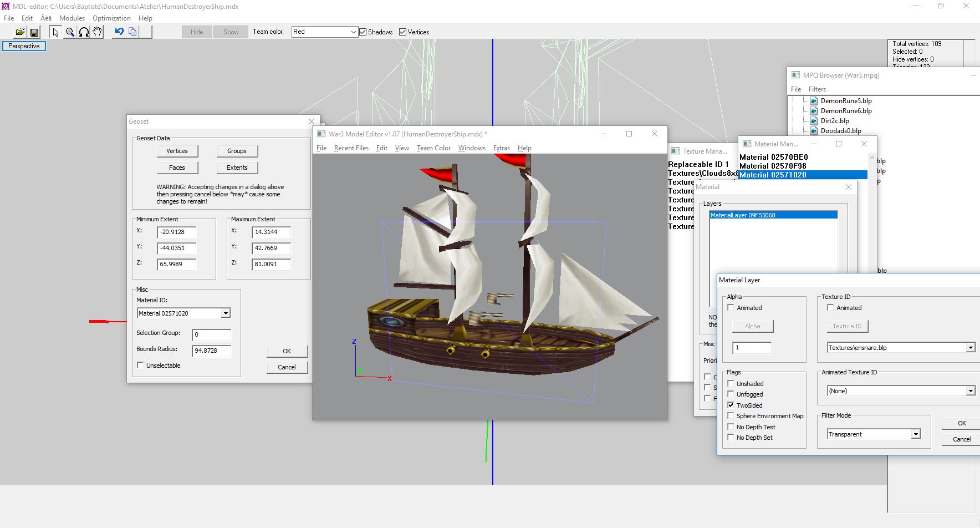This screenshot has height=528, width=980.
Task: Click the blue Undo arrow icon
Action: tap(119, 32)
